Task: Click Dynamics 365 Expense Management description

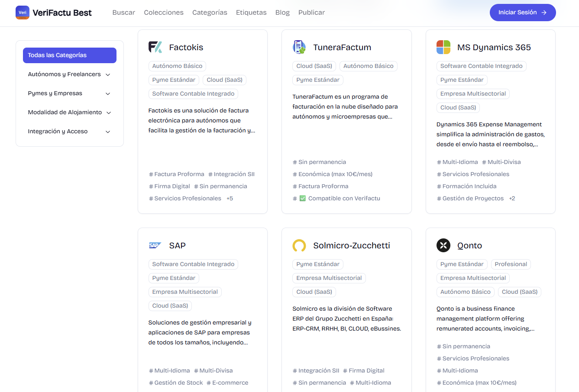Action: point(491,135)
